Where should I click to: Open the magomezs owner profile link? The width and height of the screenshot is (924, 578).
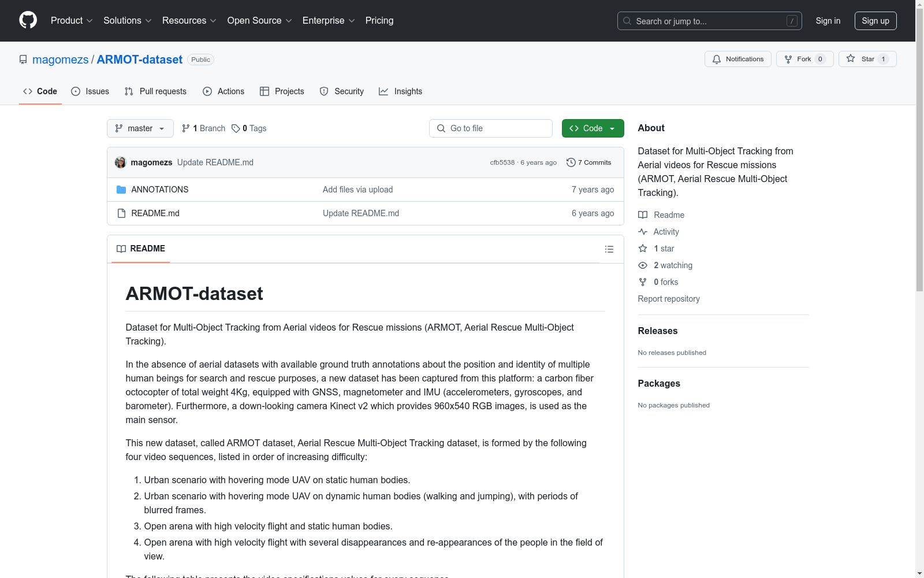tap(61, 60)
